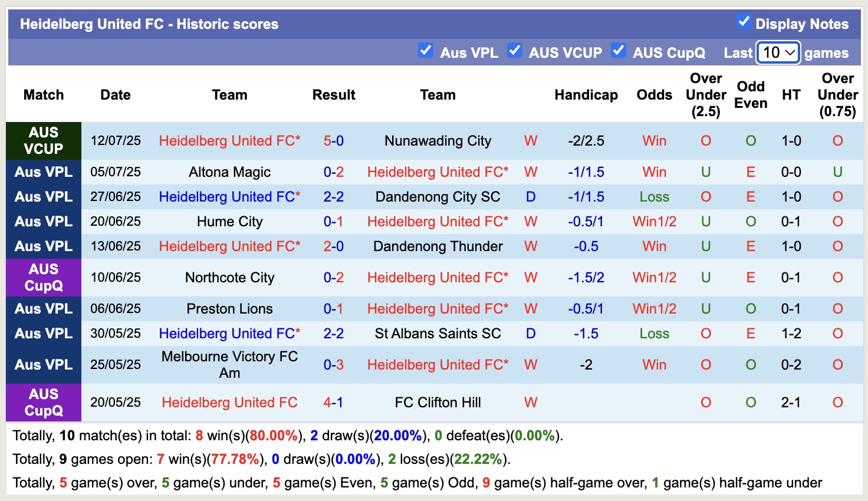Click the 2-2 result against St Albans Saints
Screen dimensions: 868x501
[x=334, y=334]
